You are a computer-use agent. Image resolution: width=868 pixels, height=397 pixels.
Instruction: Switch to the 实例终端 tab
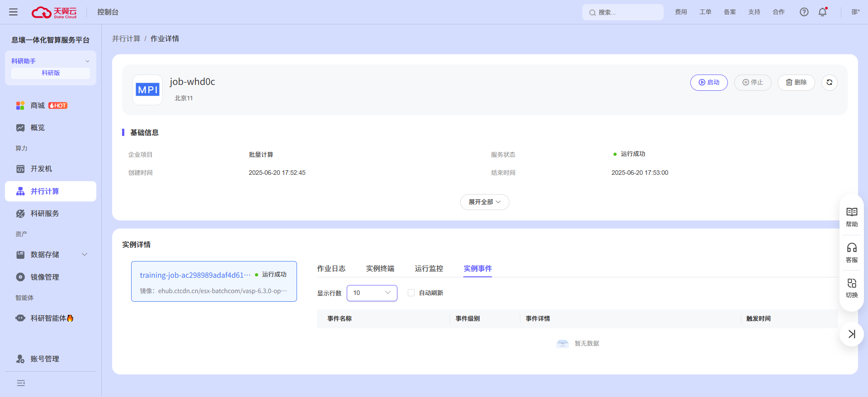click(x=380, y=269)
